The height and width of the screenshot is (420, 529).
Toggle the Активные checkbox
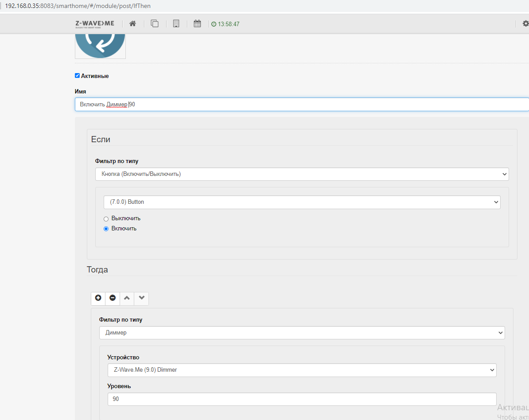tap(77, 76)
